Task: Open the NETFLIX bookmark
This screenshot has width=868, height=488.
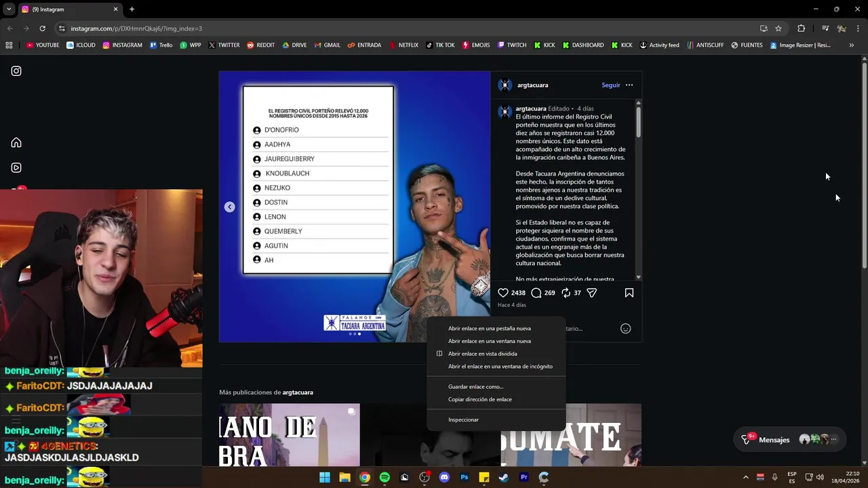Action: [403, 45]
